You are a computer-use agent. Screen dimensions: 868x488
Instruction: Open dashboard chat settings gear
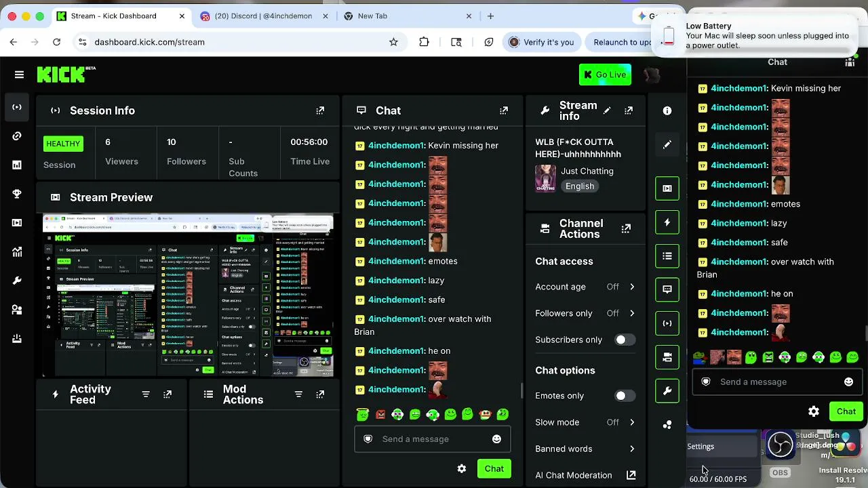[462, 469]
